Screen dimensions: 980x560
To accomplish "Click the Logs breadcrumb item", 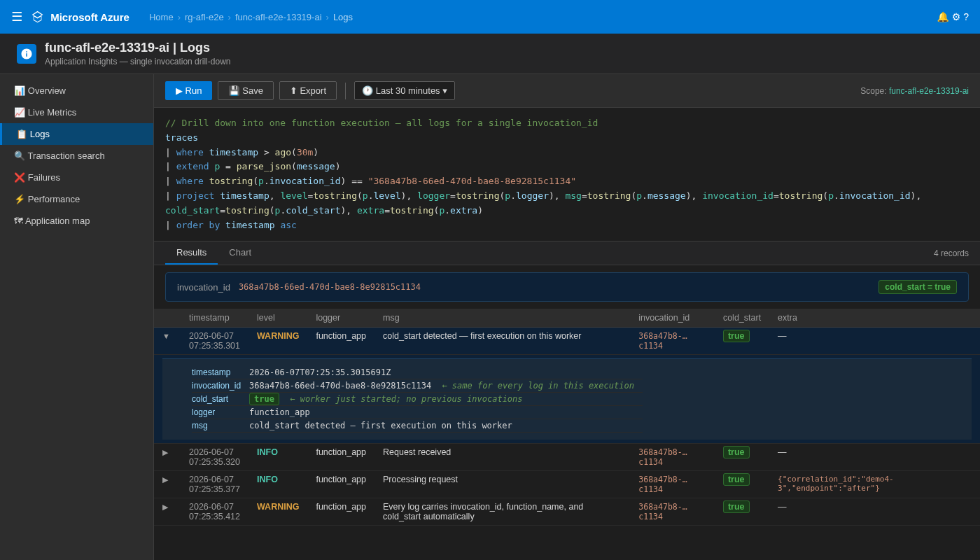I will [343, 17].
